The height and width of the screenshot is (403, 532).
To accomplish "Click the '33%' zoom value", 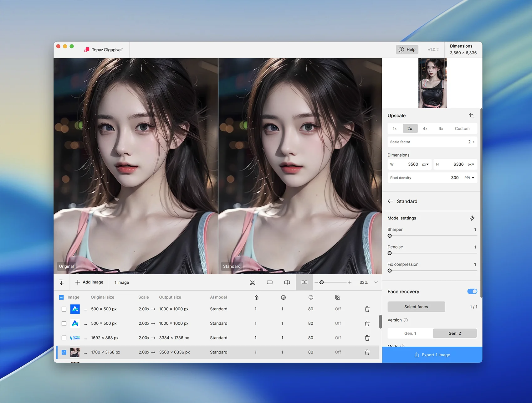I will pyautogui.click(x=364, y=282).
